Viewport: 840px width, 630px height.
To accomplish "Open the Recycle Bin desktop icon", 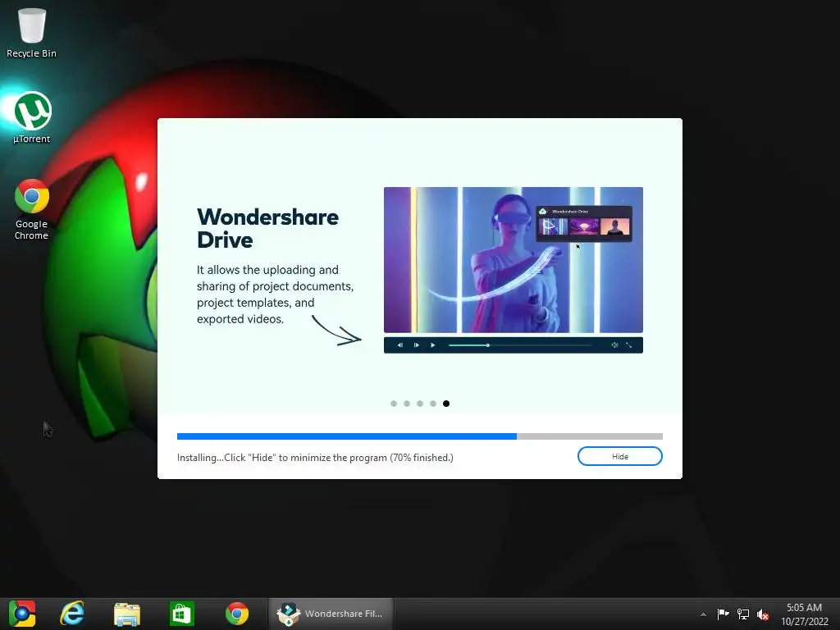I will point(32,33).
